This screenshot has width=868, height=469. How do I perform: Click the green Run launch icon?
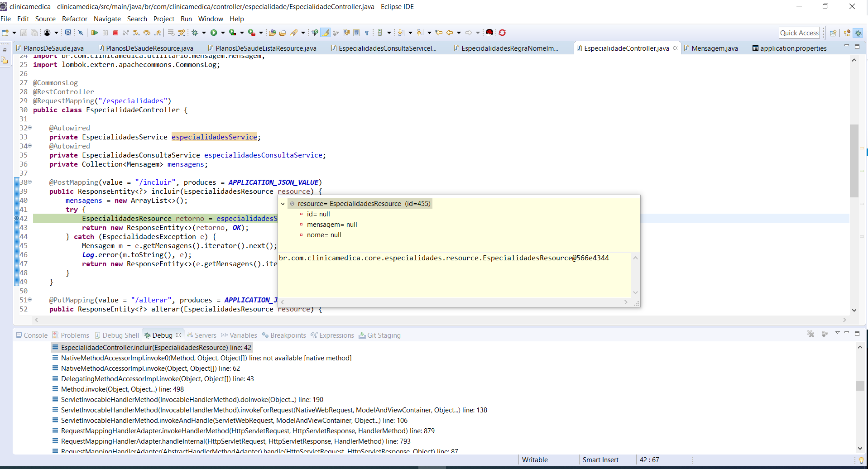(214, 33)
